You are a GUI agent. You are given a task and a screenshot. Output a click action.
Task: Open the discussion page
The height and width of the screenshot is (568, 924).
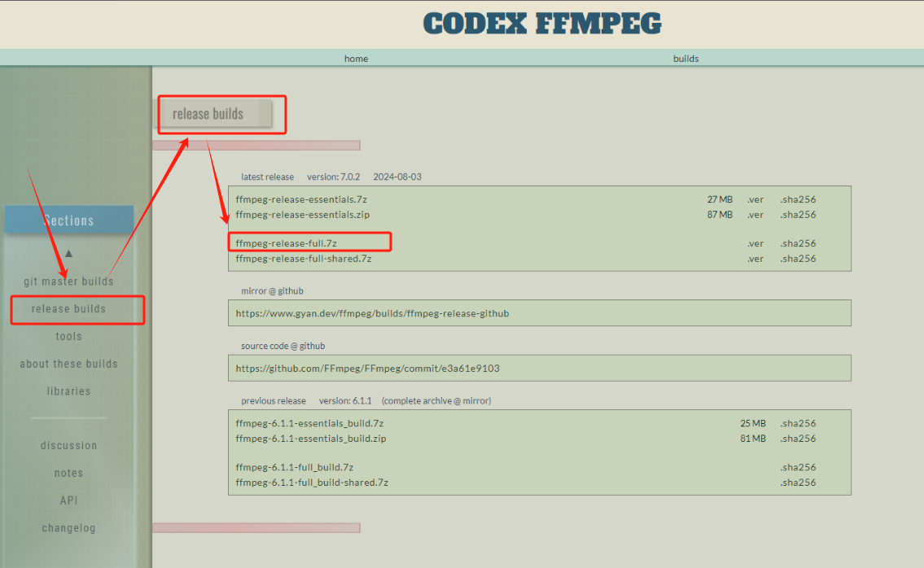pyautogui.click(x=68, y=445)
